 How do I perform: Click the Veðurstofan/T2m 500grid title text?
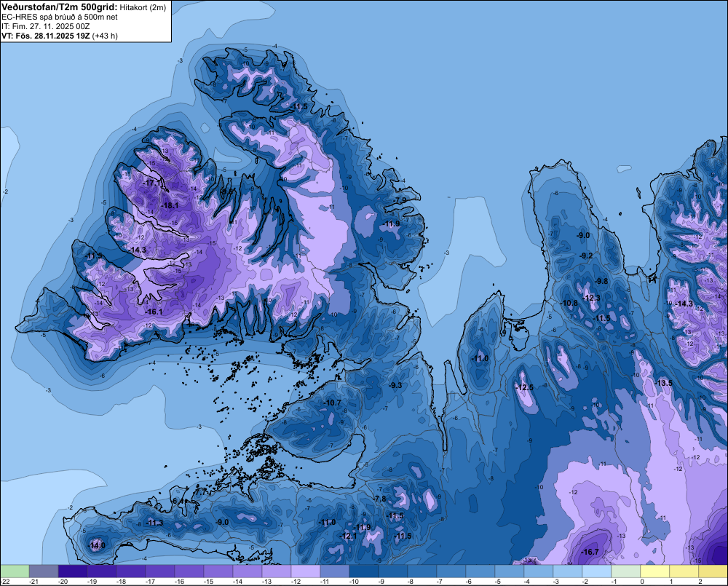coord(60,7)
